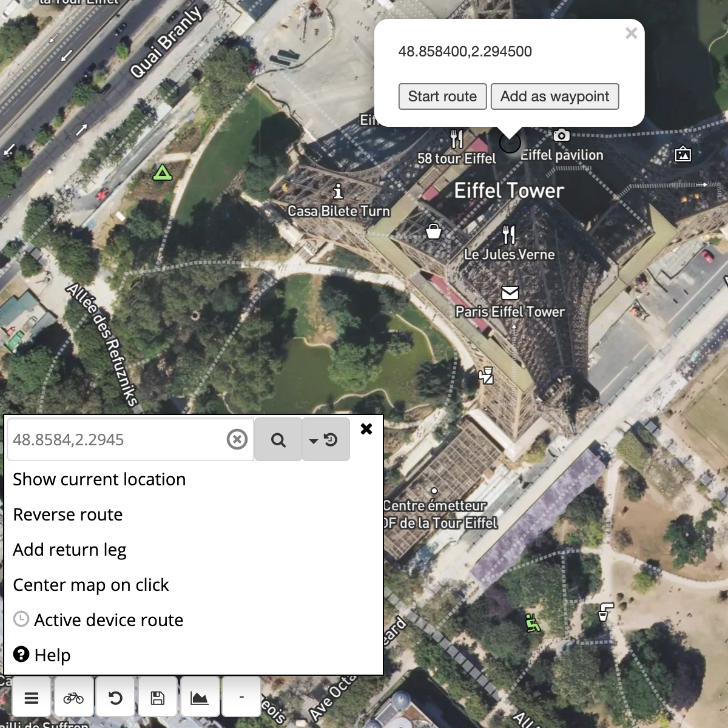728x728 pixels.
Task: Open Active device route entry
Action: (x=108, y=620)
